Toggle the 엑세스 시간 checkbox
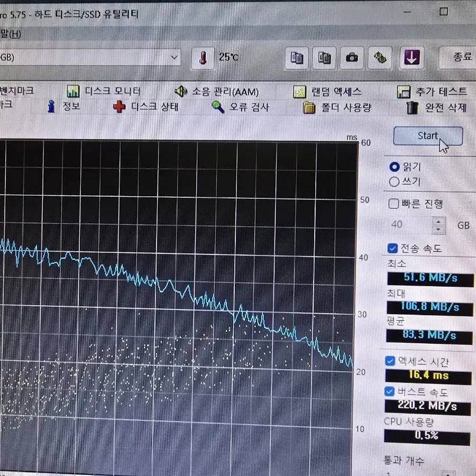This screenshot has width=476, height=476. [x=390, y=361]
